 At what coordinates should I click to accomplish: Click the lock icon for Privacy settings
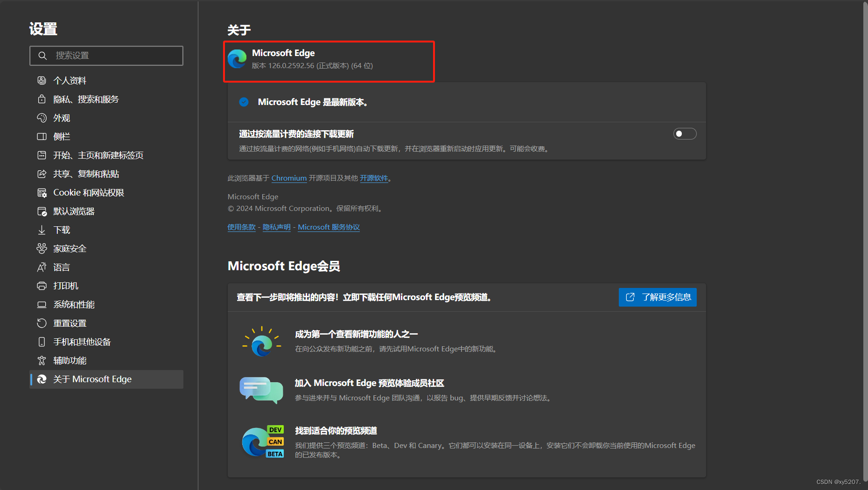tap(42, 99)
